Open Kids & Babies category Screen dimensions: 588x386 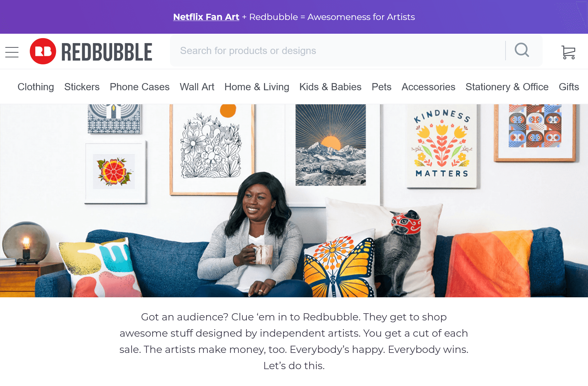tap(330, 87)
